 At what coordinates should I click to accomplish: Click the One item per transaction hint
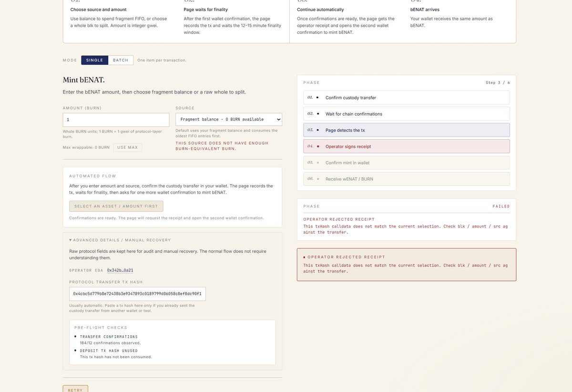(162, 60)
